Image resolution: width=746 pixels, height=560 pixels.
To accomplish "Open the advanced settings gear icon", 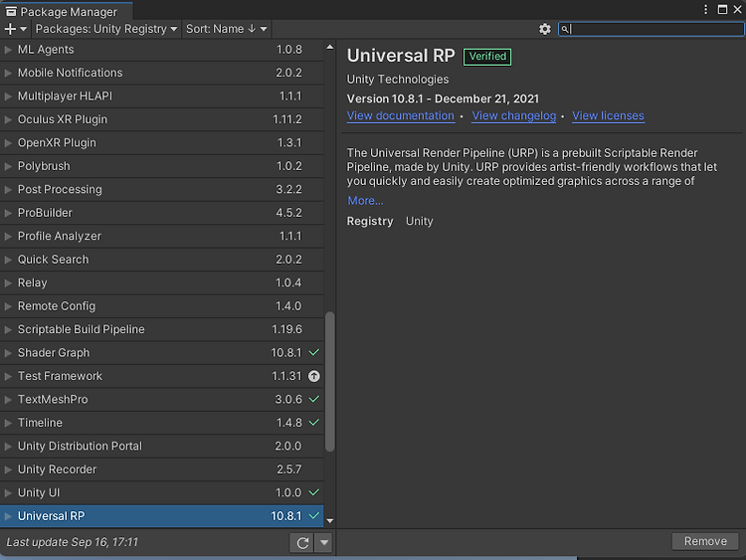I will coord(545,29).
